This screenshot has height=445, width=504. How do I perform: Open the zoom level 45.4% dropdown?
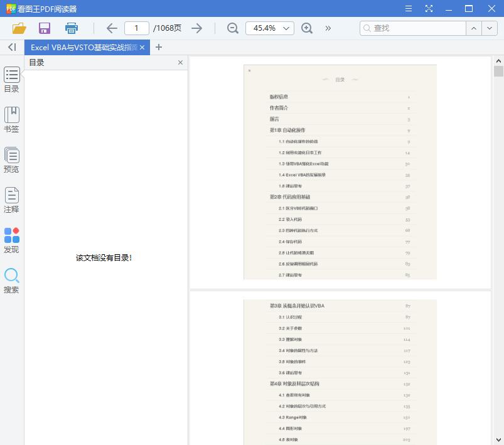pyautogui.click(x=270, y=28)
